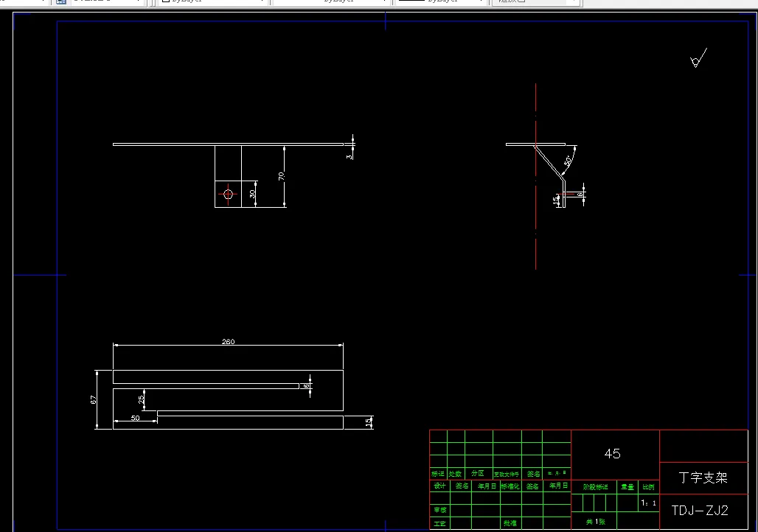Select the 3 thickness dimension text
Viewport: 758px width, 532px height.
tap(350, 156)
